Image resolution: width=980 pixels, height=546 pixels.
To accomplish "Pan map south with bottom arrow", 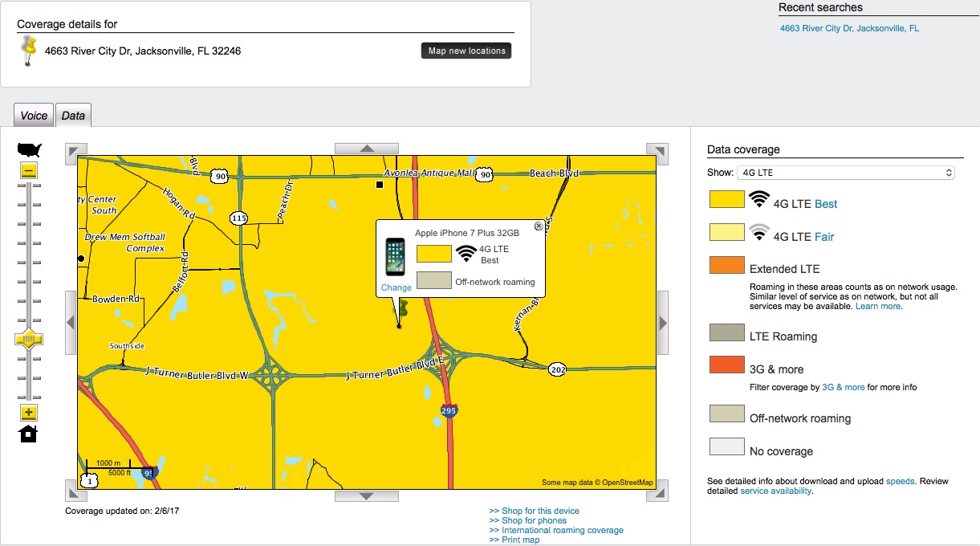I will (x=367, y=496).
